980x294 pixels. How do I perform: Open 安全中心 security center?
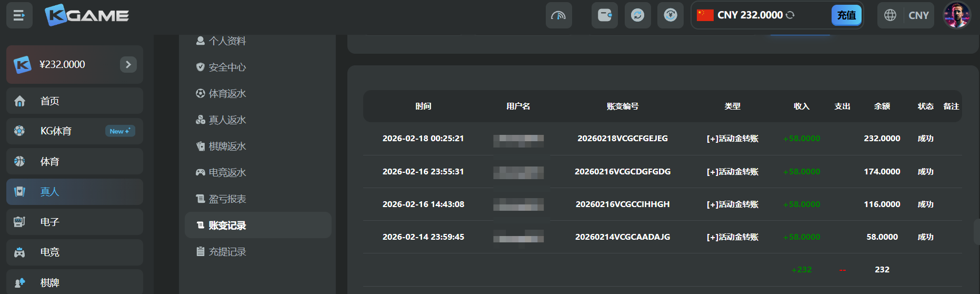coord(227,67)
